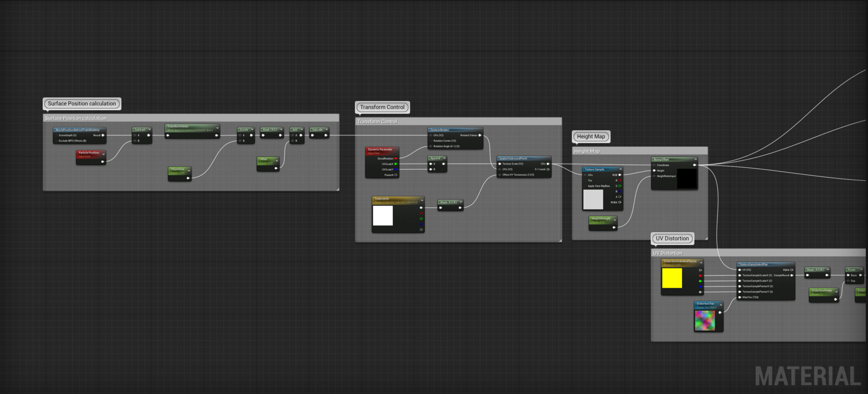
Task: Collapse the Texture Sample node preview chevron
Action: 620,169
